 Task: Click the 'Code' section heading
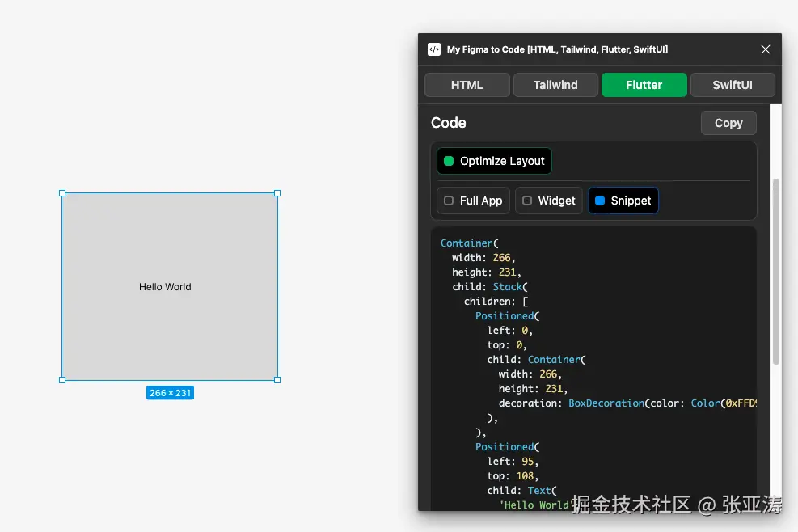[449, 123]
